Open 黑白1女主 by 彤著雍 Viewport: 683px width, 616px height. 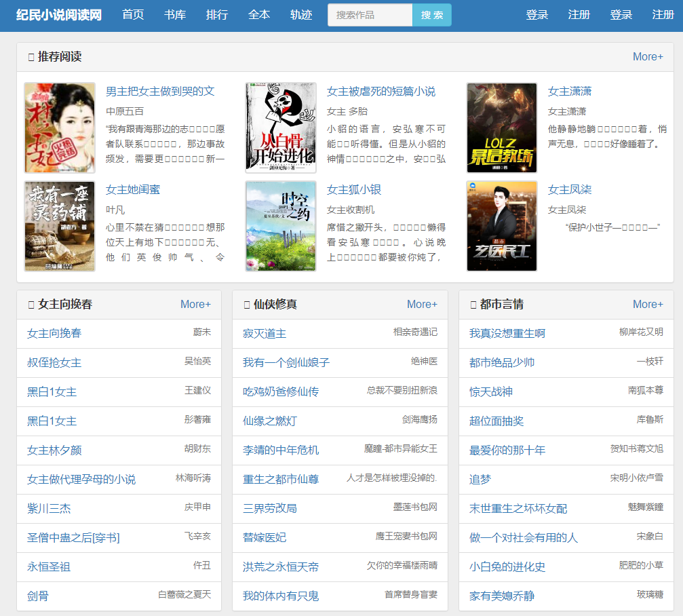(52, 421)
